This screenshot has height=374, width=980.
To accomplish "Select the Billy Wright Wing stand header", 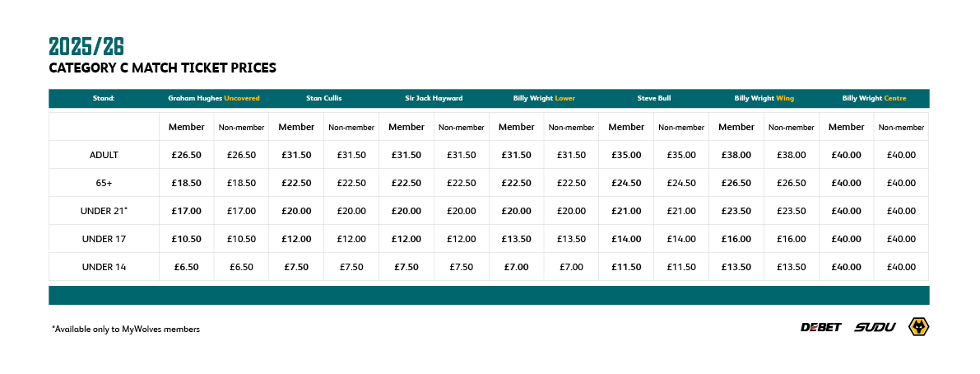I will pos(764,98).
